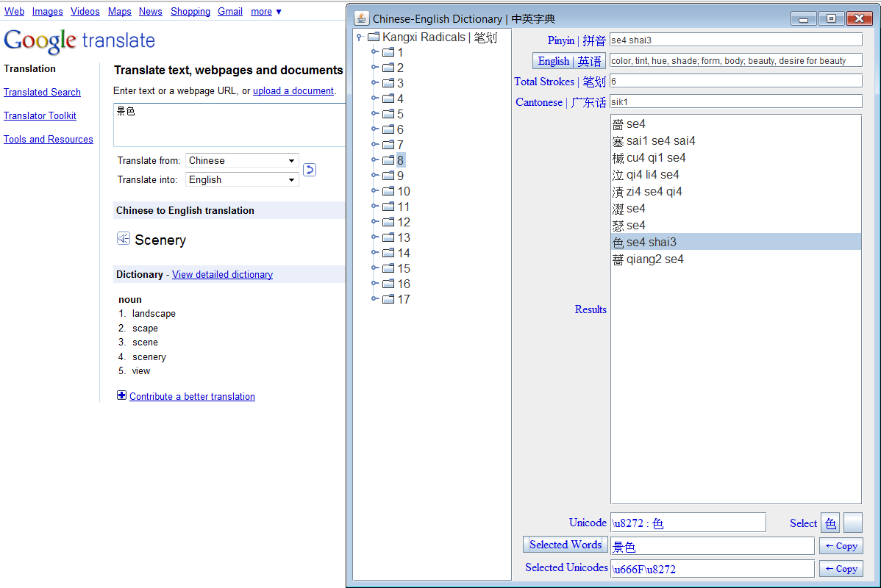Image resolution: width=881 pixels, height=588 pixels.
Task: Select the 色 character select button
Action: coord(830,523)
